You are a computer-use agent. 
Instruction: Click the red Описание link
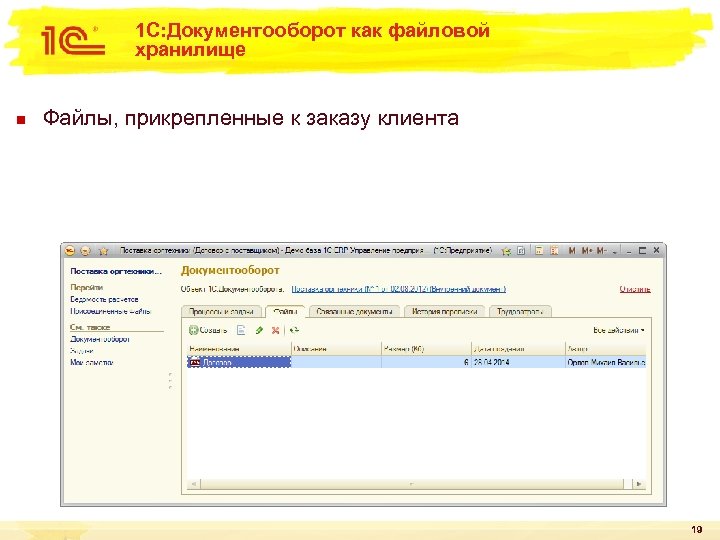coord(635,289)
